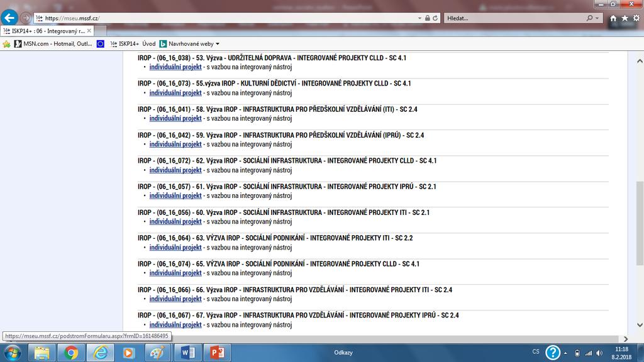Click heading text '55.výzva IROP - KULTURNÍ DĚDICTVÍ'

click(x=246, y=84)
